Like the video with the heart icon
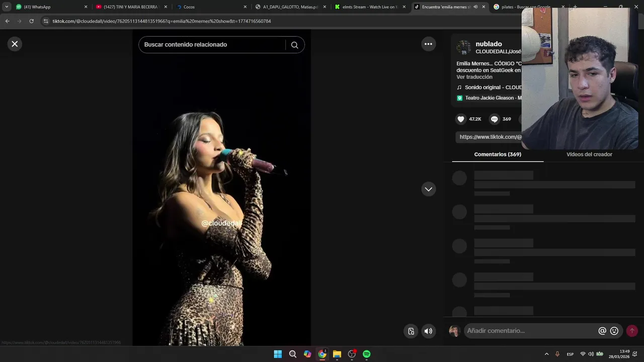Image resolution: width=644 pixels, height=362 pixels. pyautogui.click(x=461, y=119)
